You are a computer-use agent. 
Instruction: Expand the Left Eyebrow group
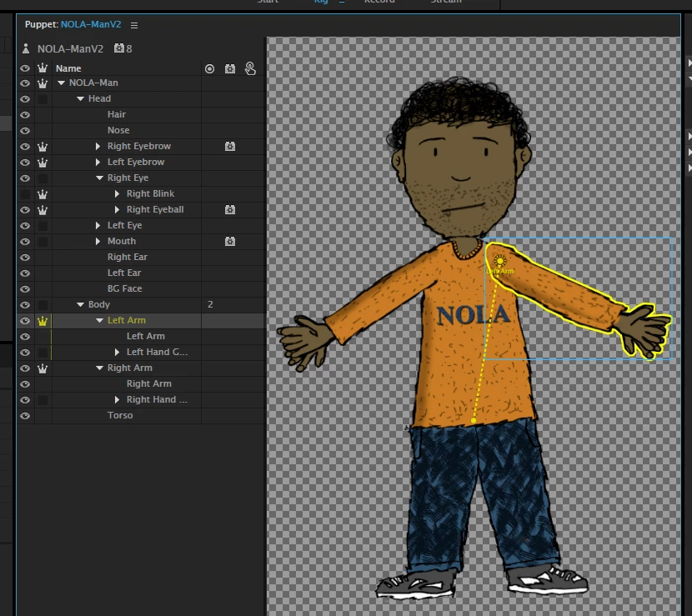98,162
